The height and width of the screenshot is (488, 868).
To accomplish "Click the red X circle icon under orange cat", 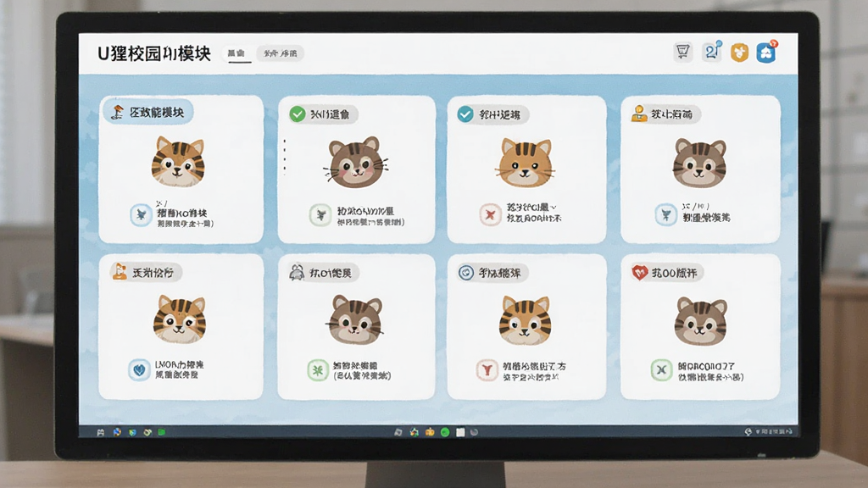I will coord(490,214).
